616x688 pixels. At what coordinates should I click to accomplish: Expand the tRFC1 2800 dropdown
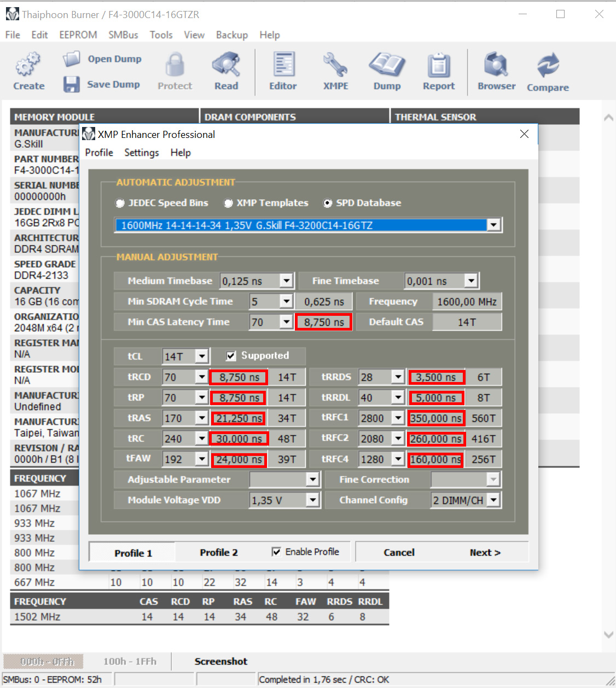pyautogui.click(x=398, y=418)
